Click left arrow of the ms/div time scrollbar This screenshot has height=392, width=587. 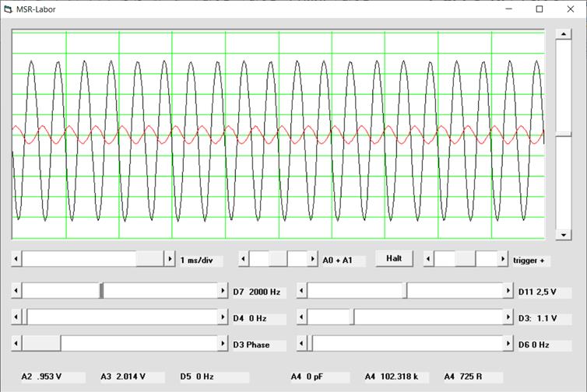[x=17, y=260]
